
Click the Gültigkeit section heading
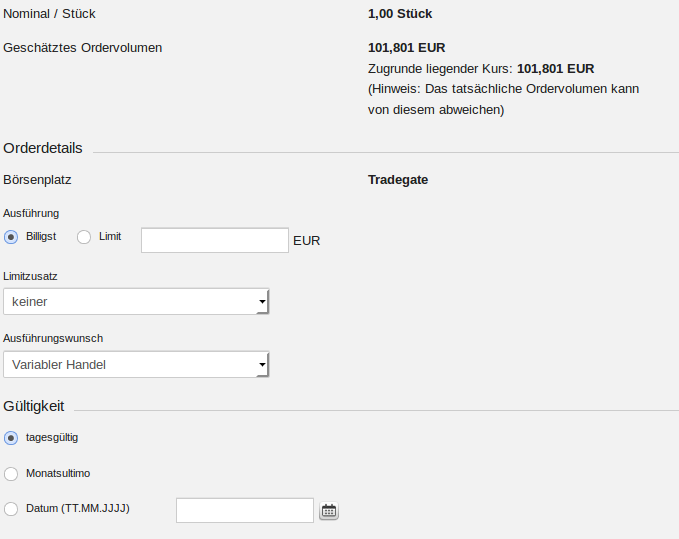pyautogui.click(x=34, y=406)
